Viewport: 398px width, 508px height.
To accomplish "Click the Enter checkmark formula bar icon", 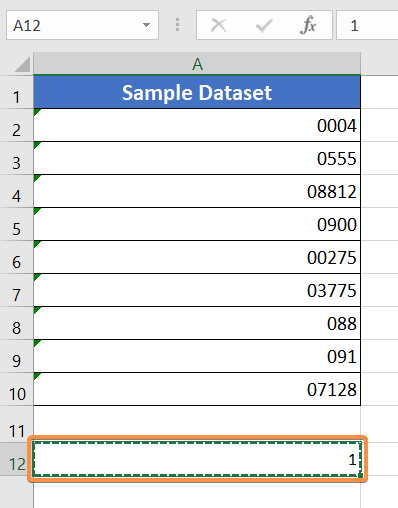I will click(264, 25).
